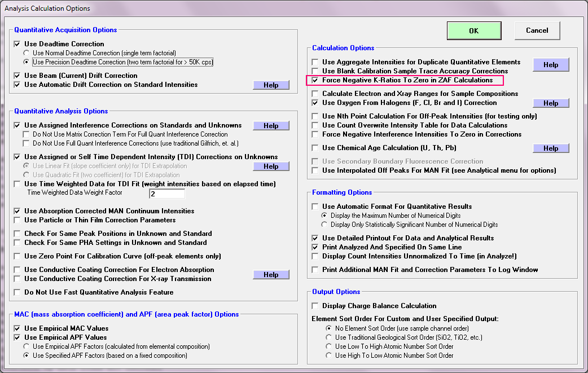Toggle Print Analyzed And Specified On Same Line
The width and height of the screenshot is (588, 373).
tap(315, 247)
